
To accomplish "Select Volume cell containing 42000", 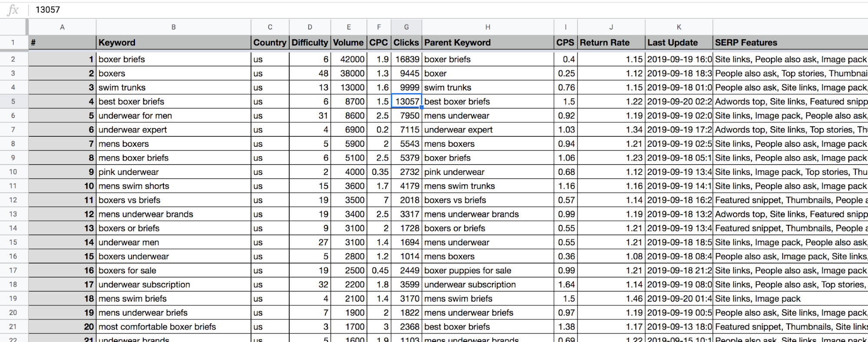I will 349,59.
